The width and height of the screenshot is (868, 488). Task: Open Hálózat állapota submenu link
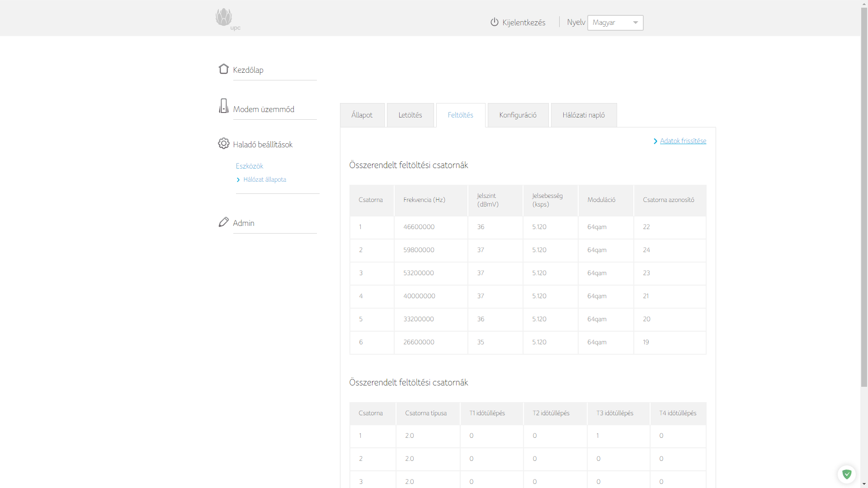coord(264,180)
